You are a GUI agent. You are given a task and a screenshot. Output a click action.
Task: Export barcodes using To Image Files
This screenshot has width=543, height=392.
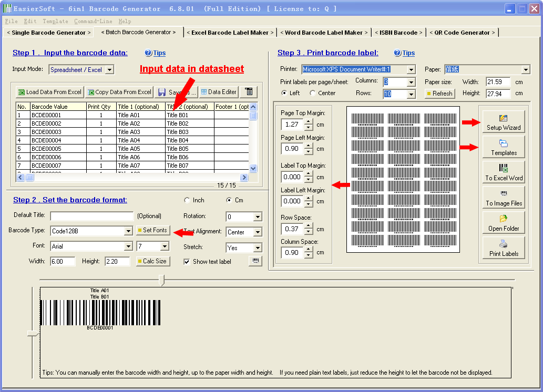pos(503,197)
